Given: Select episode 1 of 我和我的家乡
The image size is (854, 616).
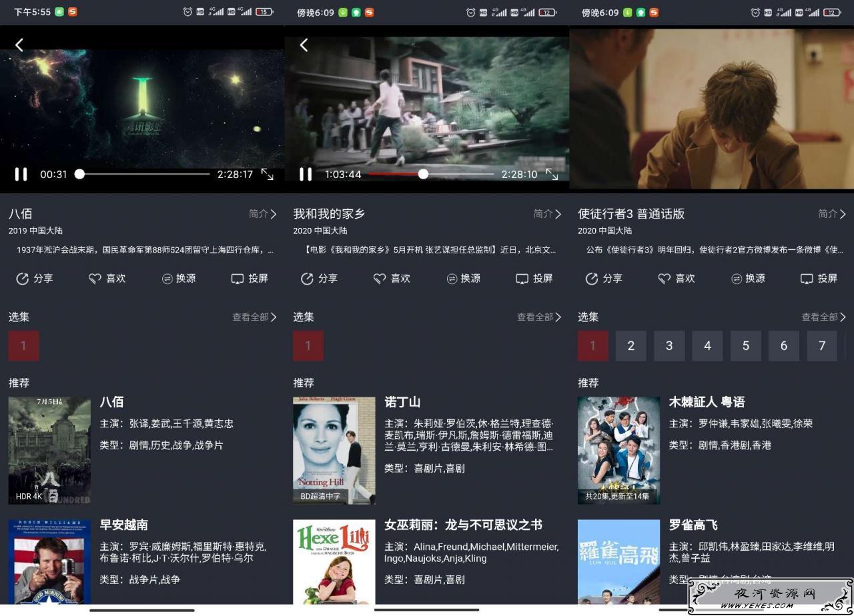Looking at the screenshot, I should (x=308, y=345).
